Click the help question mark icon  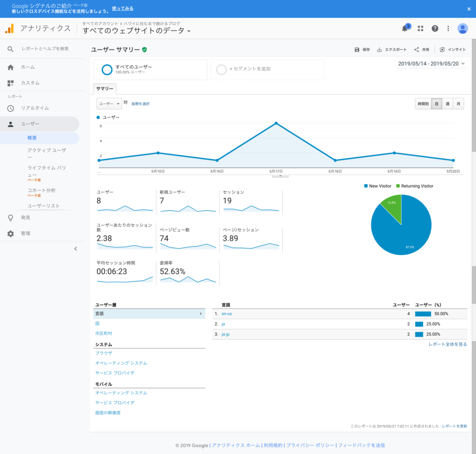(x=435, y=28)
